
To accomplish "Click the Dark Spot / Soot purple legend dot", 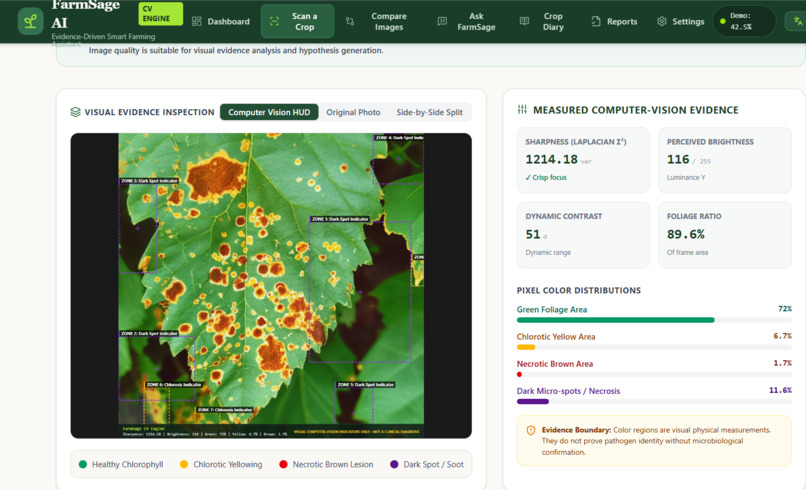I will [x=394, y=464].
